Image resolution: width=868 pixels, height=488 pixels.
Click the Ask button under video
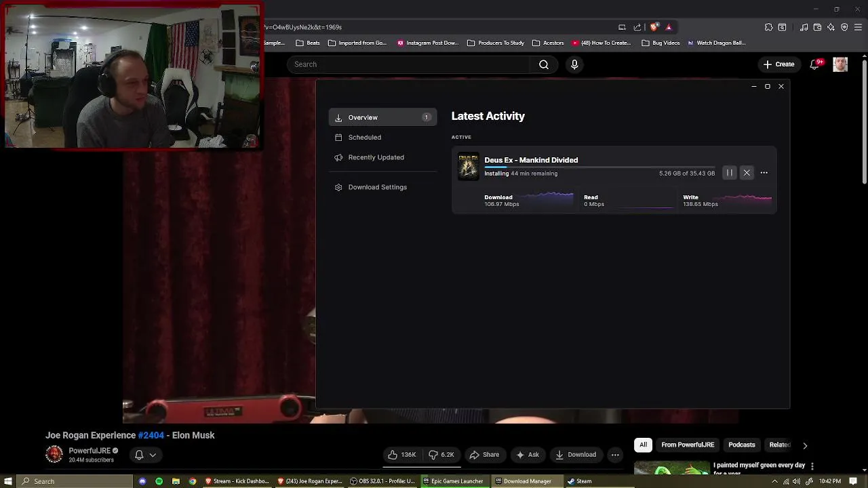coord(528,455)
